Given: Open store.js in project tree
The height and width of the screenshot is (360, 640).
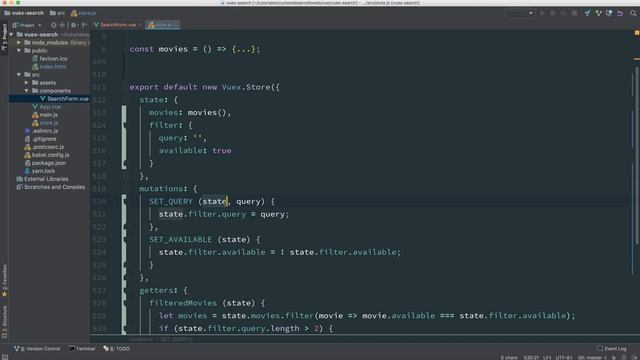Looking at the screenshot, I should point(45,123).
